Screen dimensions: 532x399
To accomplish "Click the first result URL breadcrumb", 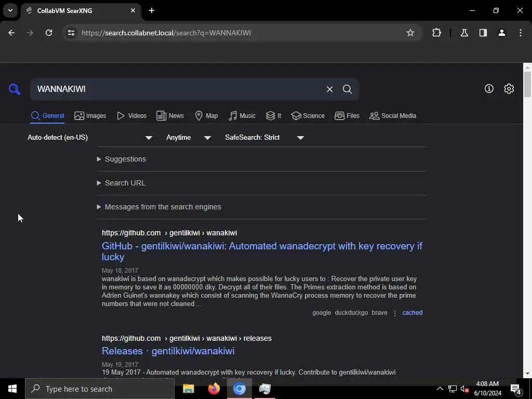I will (x=169, y=233).
